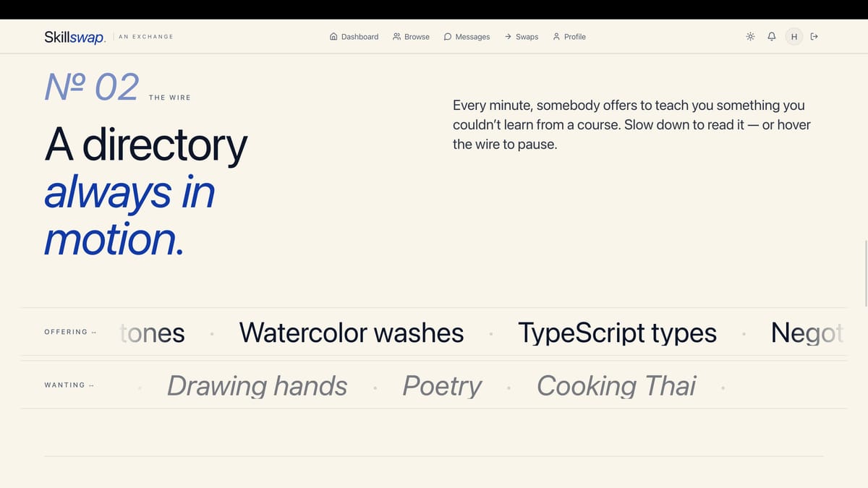Click the Skillswap logo
868x488 pixels.
[x=75, y=37]
